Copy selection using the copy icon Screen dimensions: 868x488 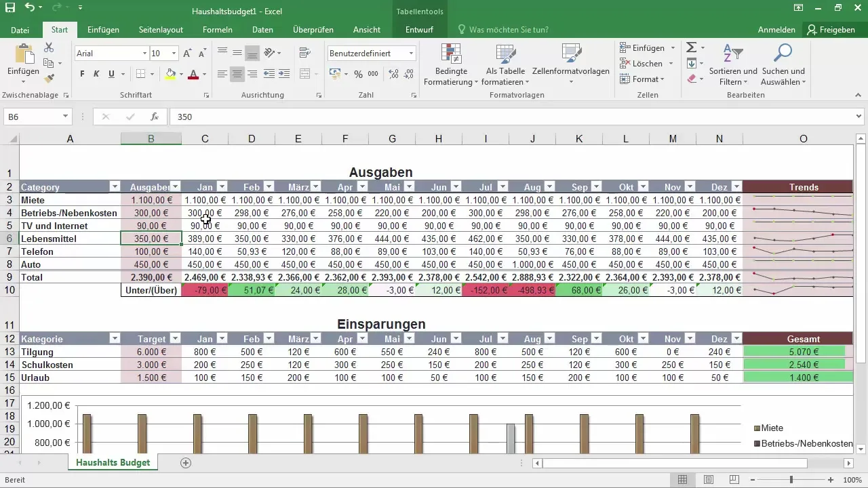[x=49, y=63]
